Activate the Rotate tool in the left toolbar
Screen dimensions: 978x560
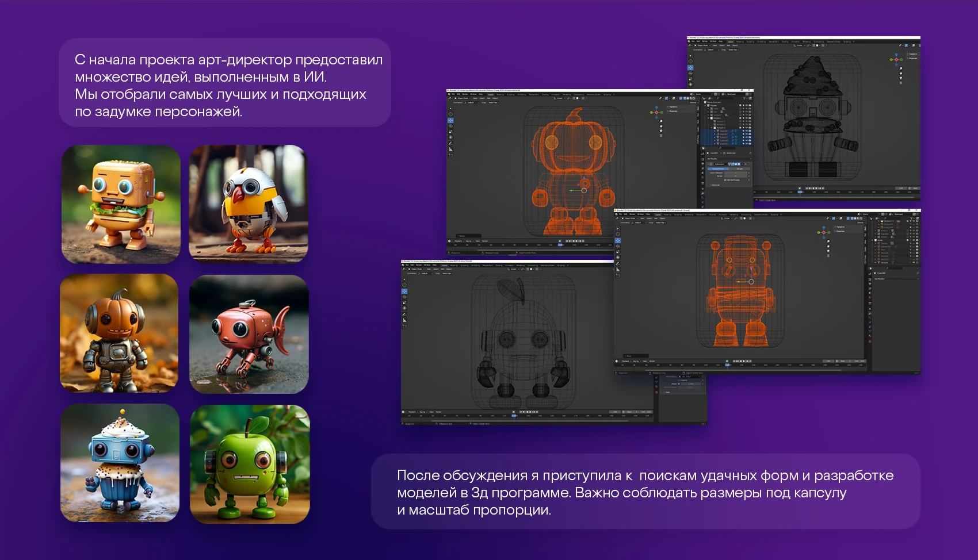tap(450, 126)
